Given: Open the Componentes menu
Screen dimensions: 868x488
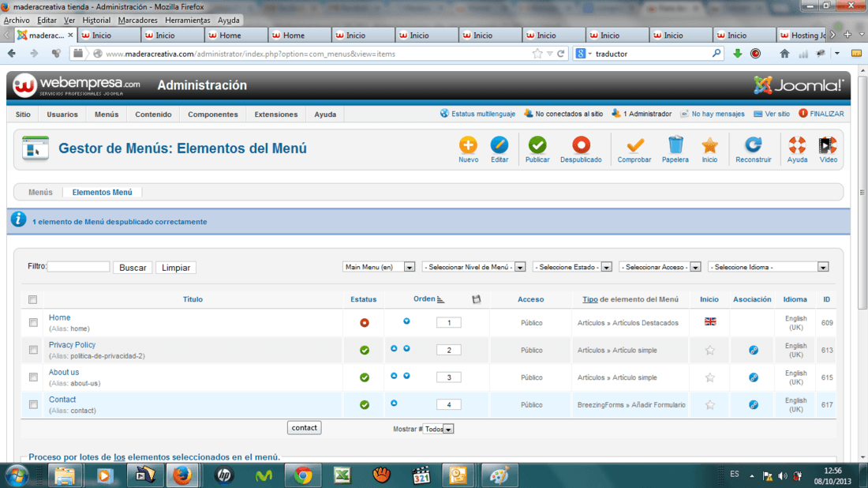Looking at the screenshot, I should 212,114.
